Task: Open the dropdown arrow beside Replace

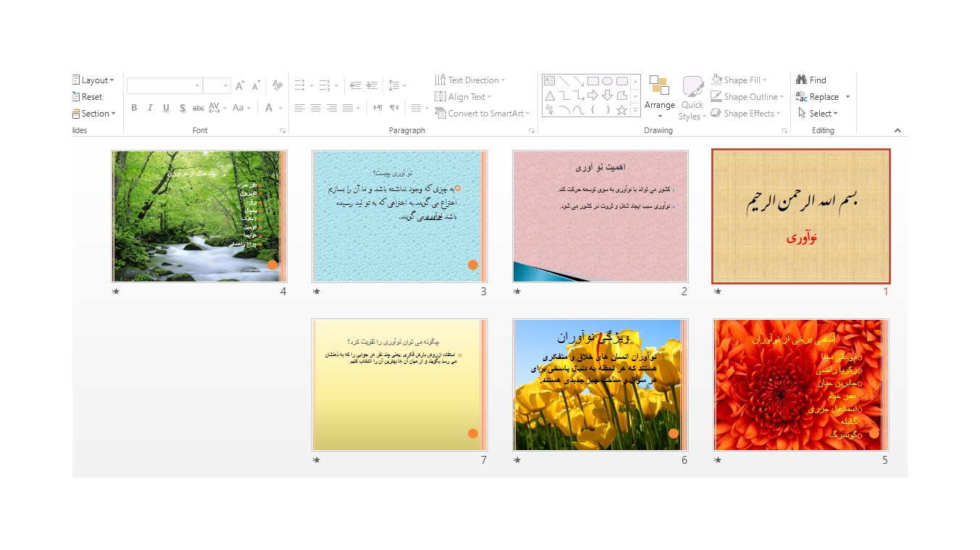Action: (847, 97)
